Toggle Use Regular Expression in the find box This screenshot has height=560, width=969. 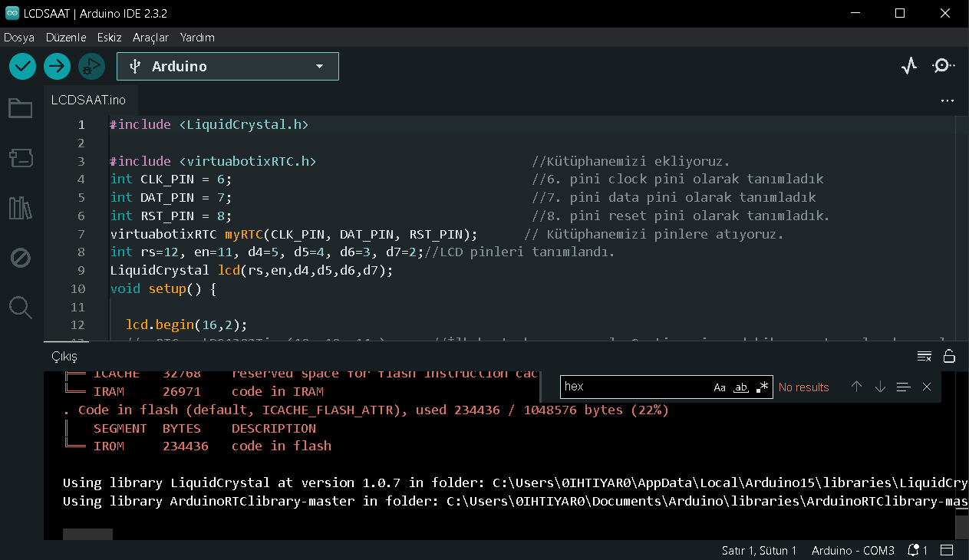click(x=762, y=387)
